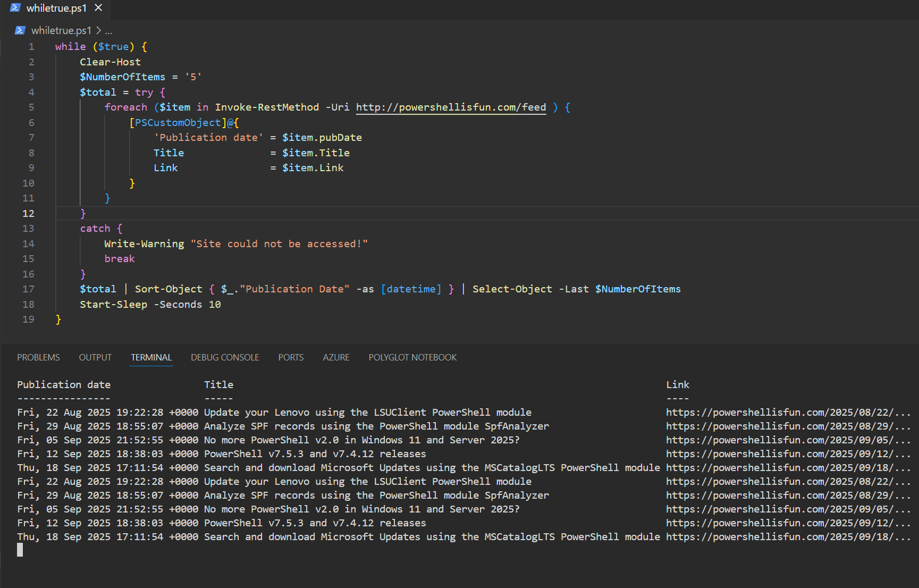Image resolution: width=919 pixels, height=588 pixels.
Task: Click the Select-Object cmdlet
Action: pyautogui.click(x=512, y=289)
